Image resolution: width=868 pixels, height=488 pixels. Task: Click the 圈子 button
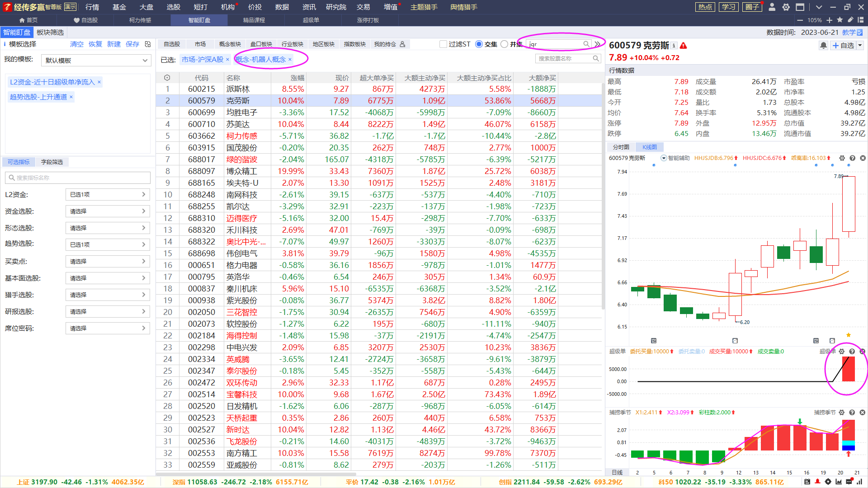pos(752,7)
